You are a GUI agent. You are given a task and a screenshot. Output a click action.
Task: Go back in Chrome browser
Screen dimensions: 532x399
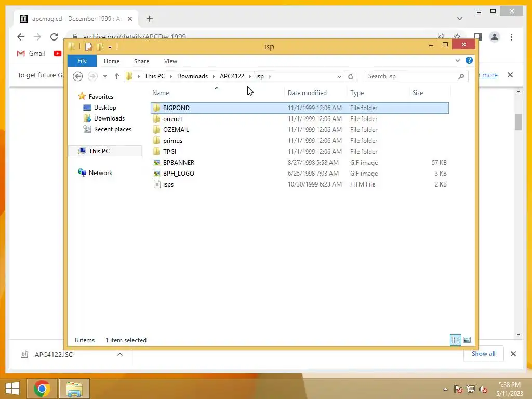(x=21, y=37)
